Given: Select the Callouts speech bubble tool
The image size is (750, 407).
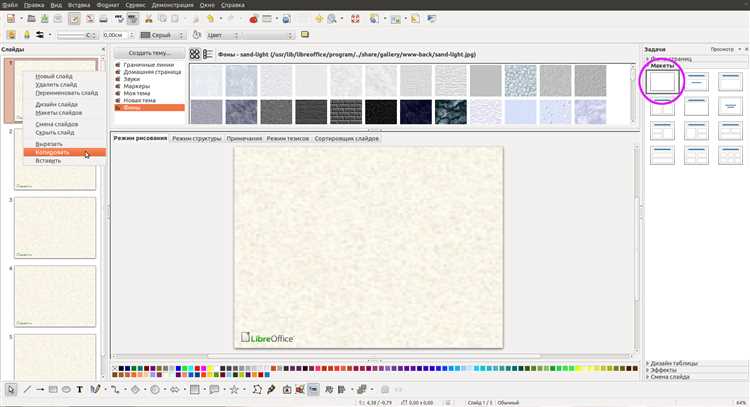Looking at the screenshot, I should coord(214,389).
